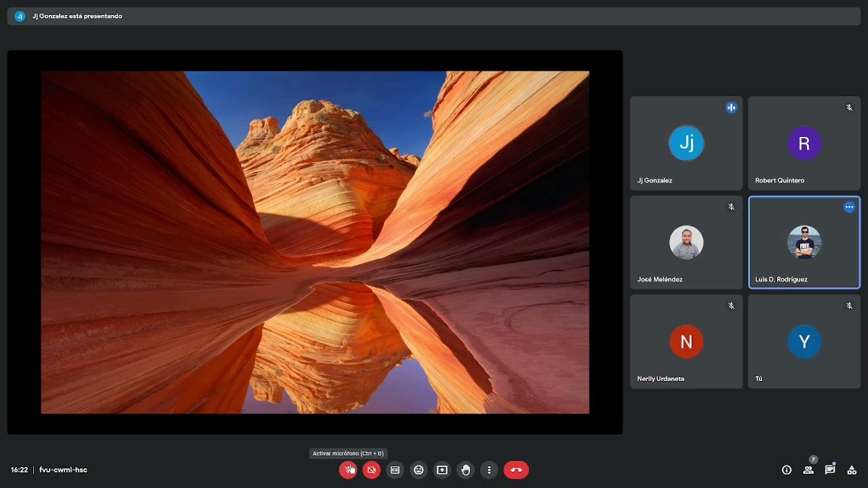Select the Robert Quintero participant tile
Image resolution: width=868 pixels, height=488 pixels.
click(x=804, y=143)
